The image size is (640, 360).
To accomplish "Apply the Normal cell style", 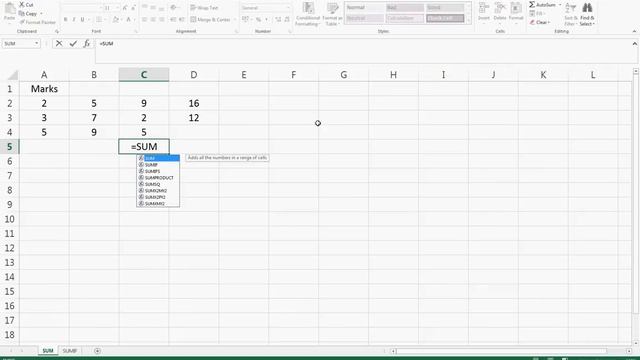I will (364, 8).
